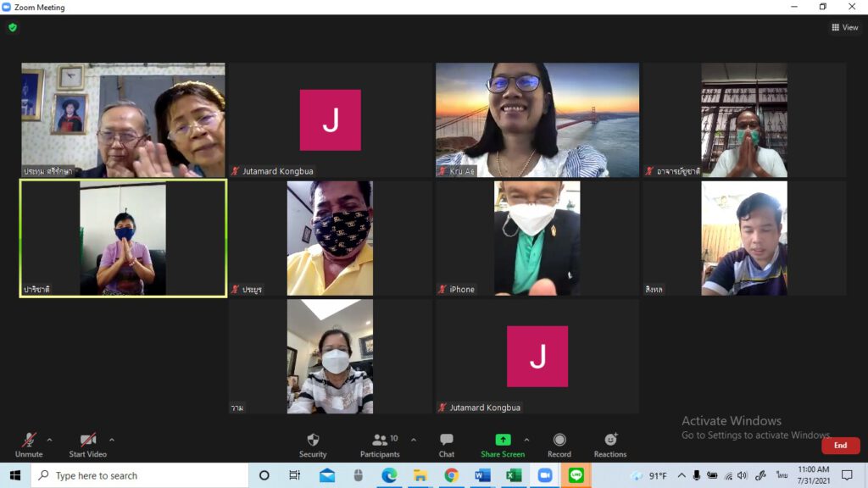The image size is (868, 488).
Task: Open LINE app from taskbar
Action: coord(576,475)
